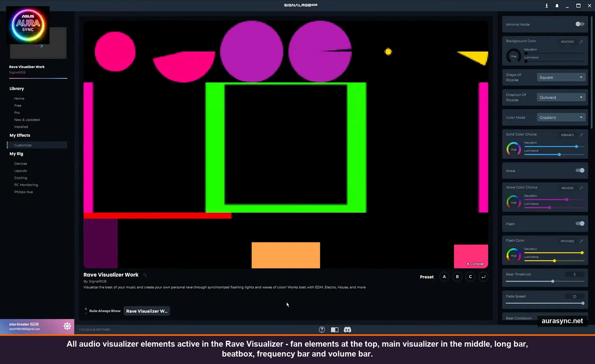Open the Customize section under My Effects
The height and width of the screenshot is (364, 595).
click(22, 145)
